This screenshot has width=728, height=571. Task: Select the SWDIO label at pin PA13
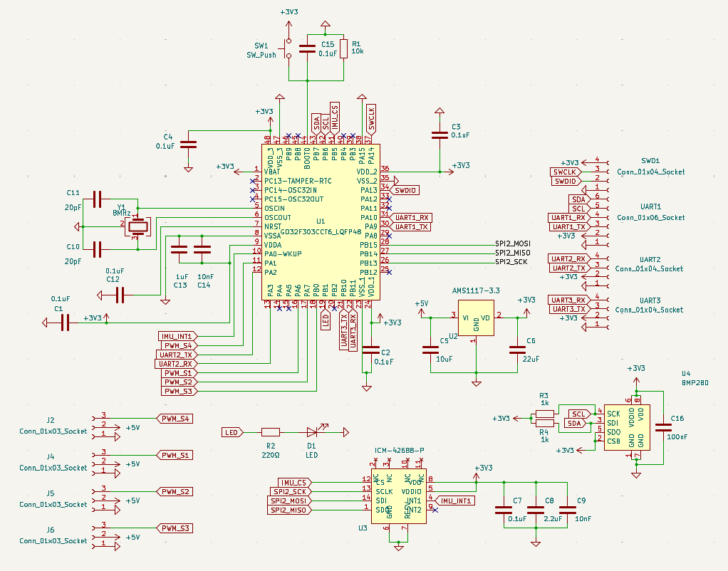[x=405, y=190]
